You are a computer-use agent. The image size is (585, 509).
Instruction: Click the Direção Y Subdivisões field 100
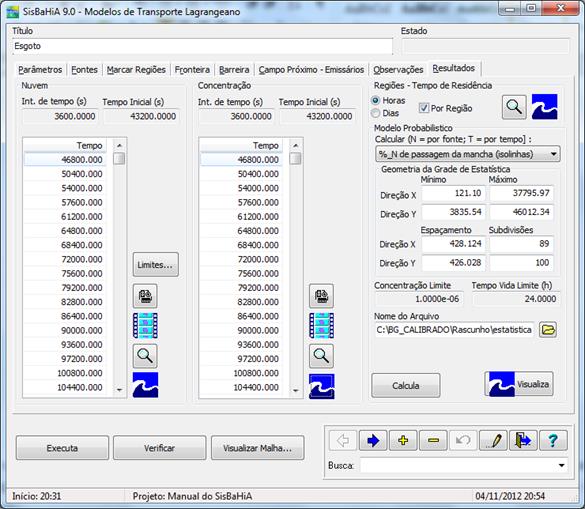coord(522,263)
